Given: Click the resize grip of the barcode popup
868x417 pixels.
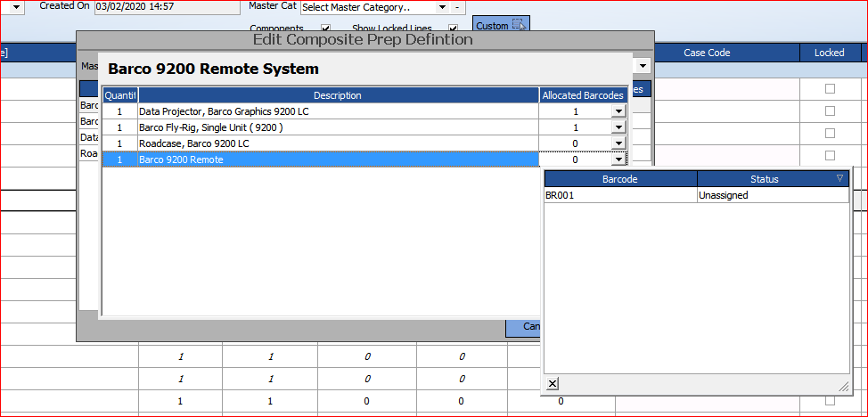Looking at the screenshot, I should (x=844, y=386).
